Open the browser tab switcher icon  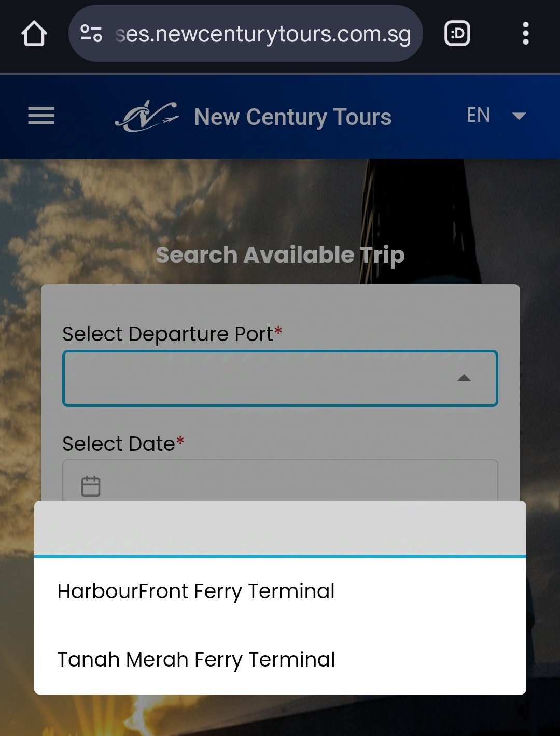(457, 34)
